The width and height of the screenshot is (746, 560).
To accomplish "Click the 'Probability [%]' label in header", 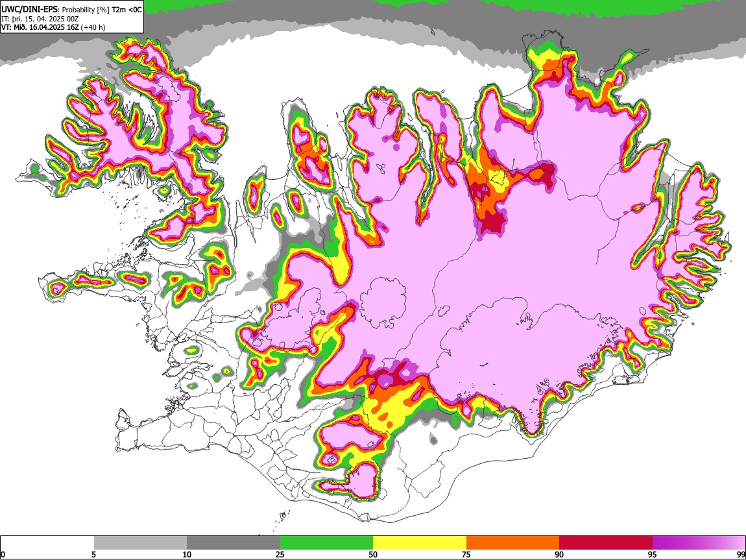I will tap(86, 10).
